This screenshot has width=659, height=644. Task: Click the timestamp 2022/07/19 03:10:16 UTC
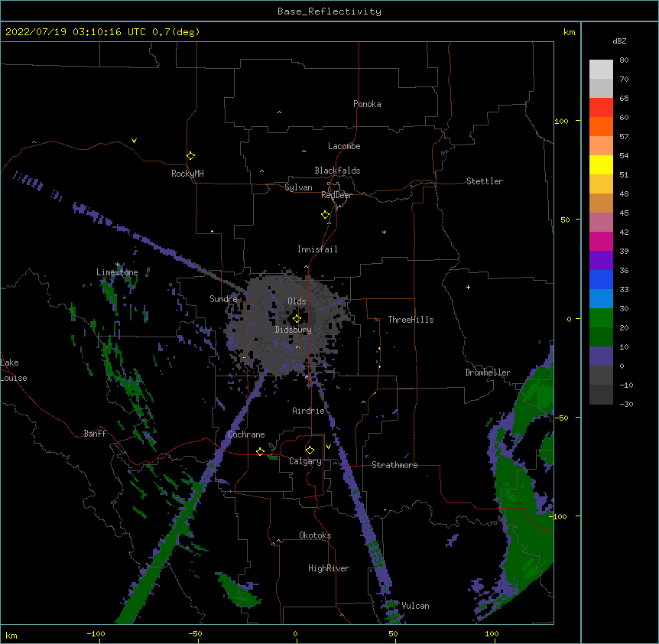click(x=77, y=32)
